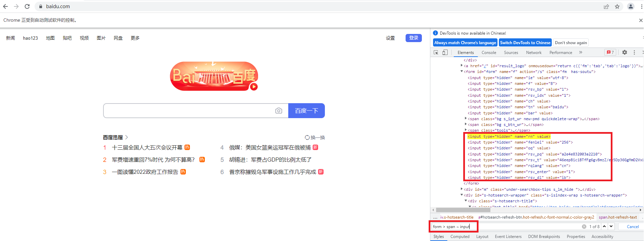The image size is (644, 241).
Task: Refresh hot searches with 换一换
Action: 315,137
